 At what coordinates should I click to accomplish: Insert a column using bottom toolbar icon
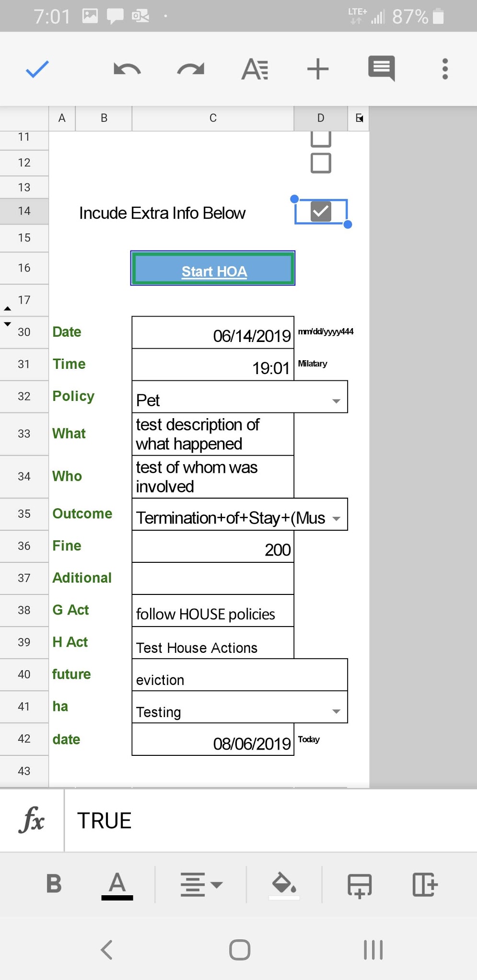click(x=425, y=884)
